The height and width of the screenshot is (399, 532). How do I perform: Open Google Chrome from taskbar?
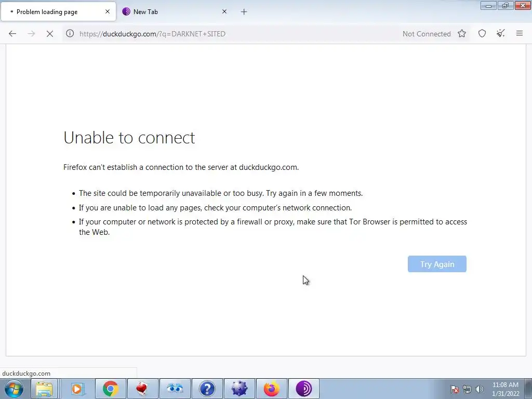pyautogui.click(x=110, y=389)
